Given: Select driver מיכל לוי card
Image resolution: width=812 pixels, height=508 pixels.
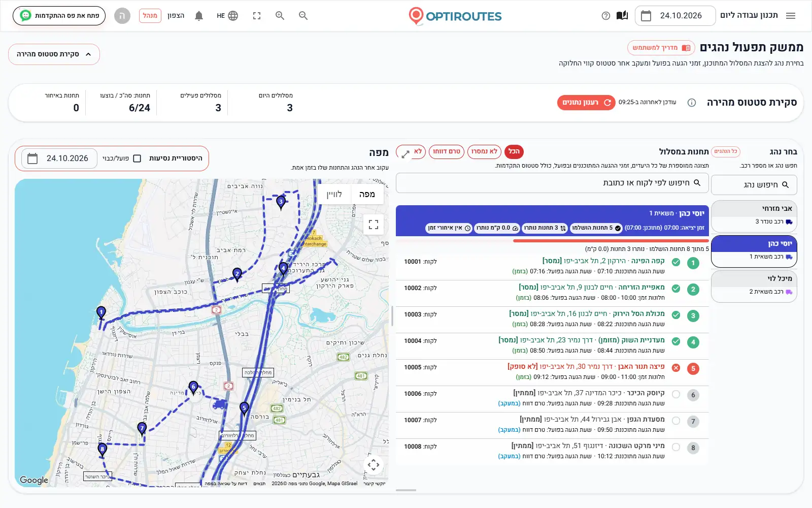Looking at the screenshot, I should pyautogui.click(x=754, y=286).
